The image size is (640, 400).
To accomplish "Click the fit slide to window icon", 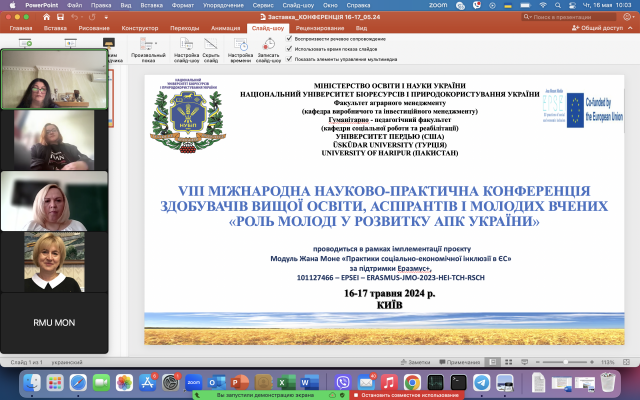I will coord(627,362).
